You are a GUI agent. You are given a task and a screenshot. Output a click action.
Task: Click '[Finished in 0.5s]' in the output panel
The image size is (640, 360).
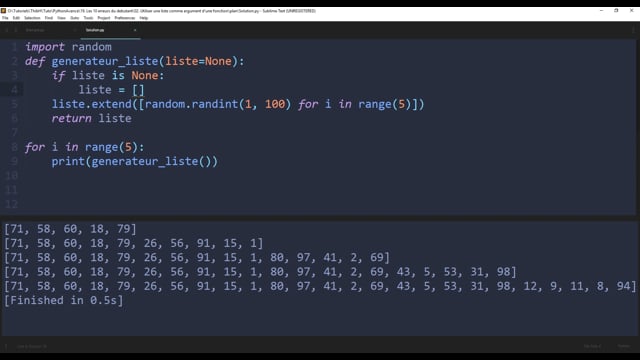(x=64, y=300)
